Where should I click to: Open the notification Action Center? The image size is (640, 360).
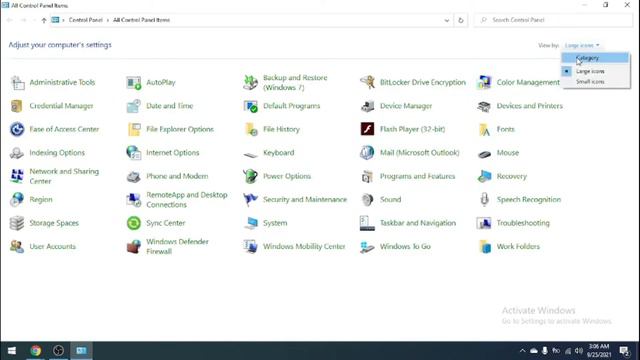coord(624,351)
